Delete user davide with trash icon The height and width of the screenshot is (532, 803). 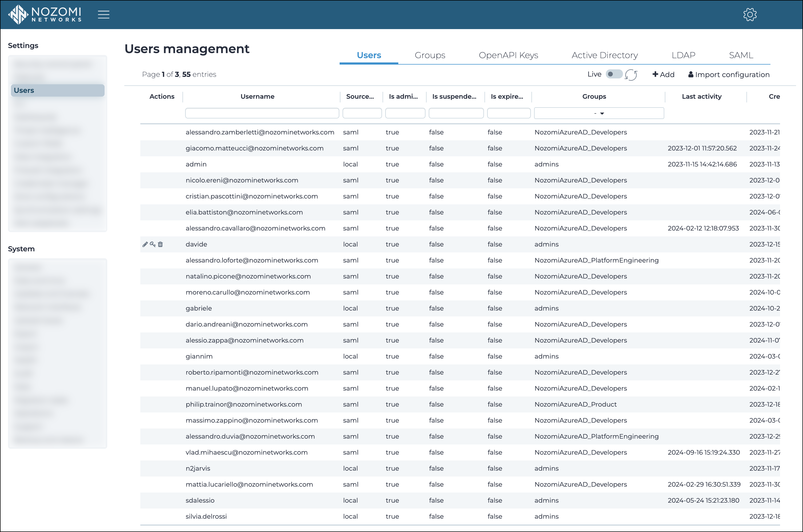[x=160, y=244]
